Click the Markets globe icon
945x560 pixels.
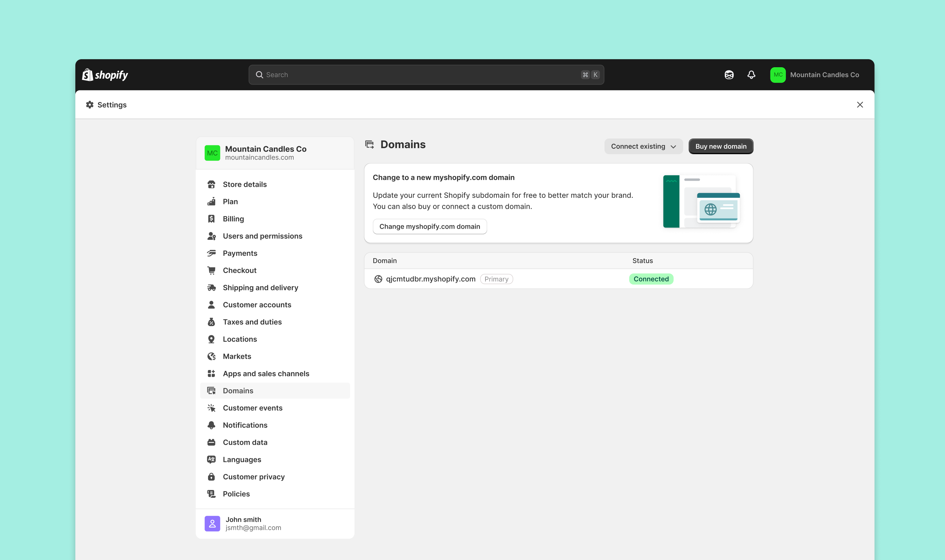(211, 356)
